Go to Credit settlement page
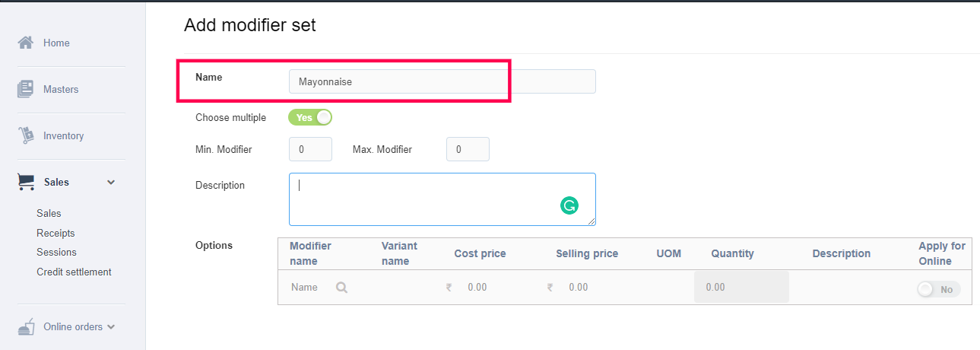The width and height of the screenshot is (980, 350). click(x=74, y=272)
